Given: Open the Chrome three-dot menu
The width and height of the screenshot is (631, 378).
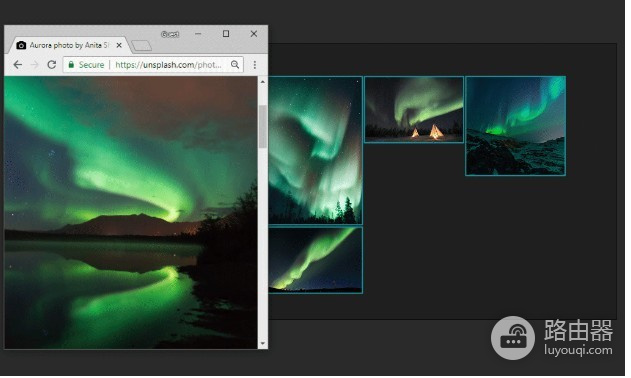Looking at the screenshot, I should (x=255, y=65).
